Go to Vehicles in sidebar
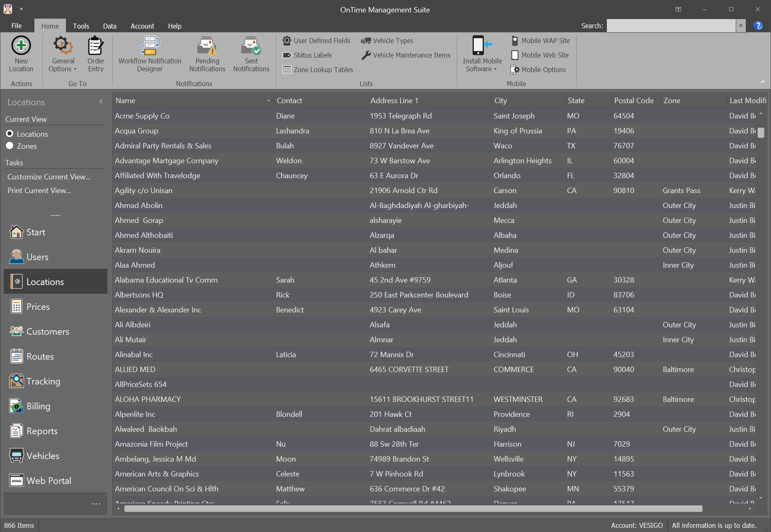This screenshot has width=771, height=532. (x=56, y=456)
